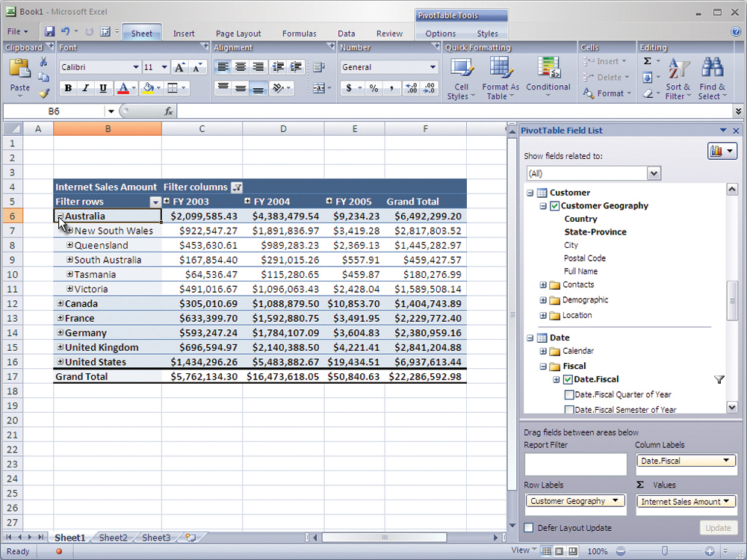747x560 pixels.
Task: Switch to the Page Layout tab
Action: point(238,34)
